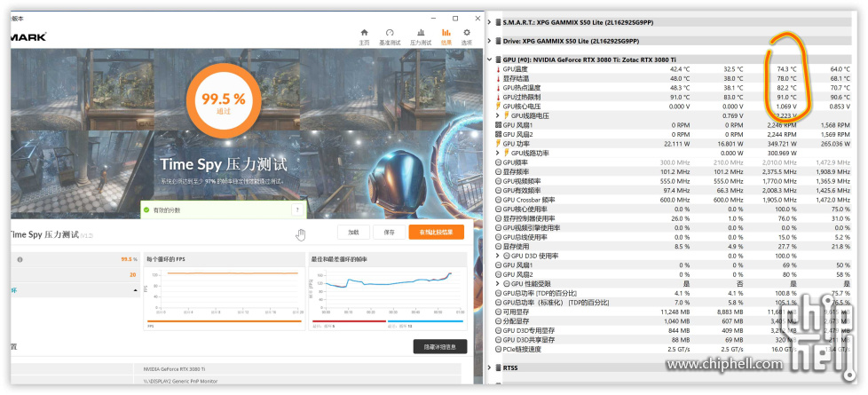Open the 压力测试 stress tests tab
Image resolution: width=868 pixels, height=395 pixels.
(x=421, y=36)
